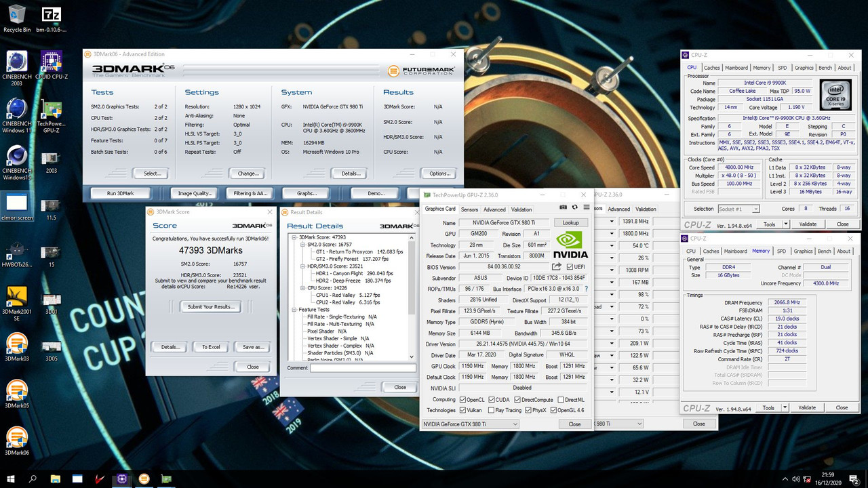Launch CINEBENCH Windows 11 shortcut
The image size is (868, 488).
(16, 116)
